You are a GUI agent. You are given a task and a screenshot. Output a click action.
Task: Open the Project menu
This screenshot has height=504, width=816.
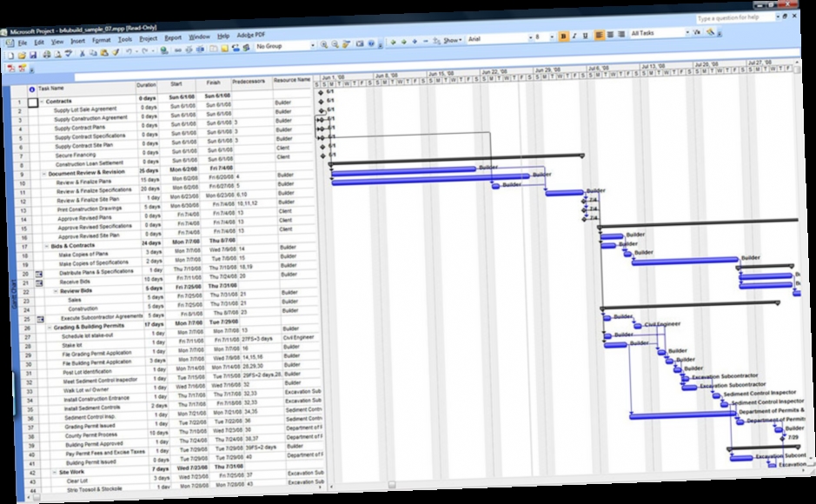pos(147,40)
